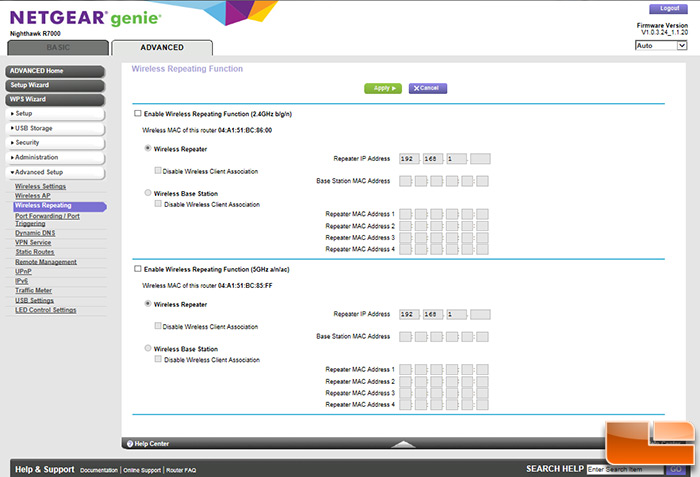Open the Setup Wizard
Image resolution: width=700 pixels, height=477 pixels.
coord(55,85)
